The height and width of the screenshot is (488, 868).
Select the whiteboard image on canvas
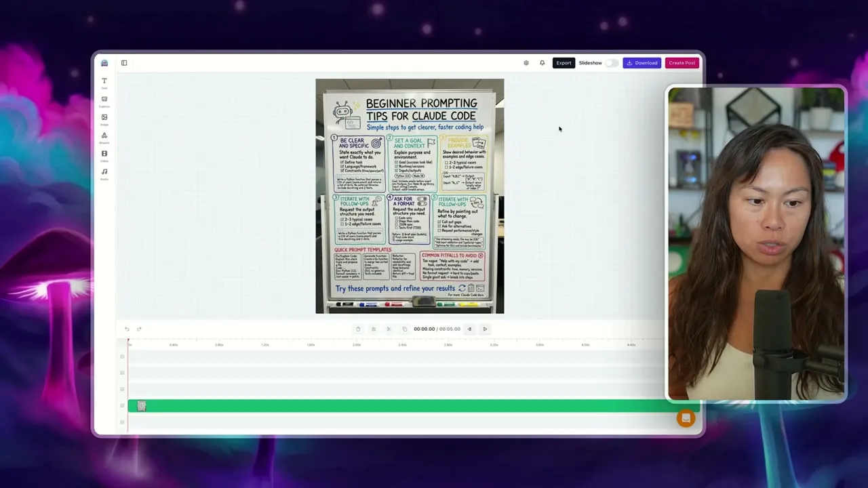click(410, 196)
